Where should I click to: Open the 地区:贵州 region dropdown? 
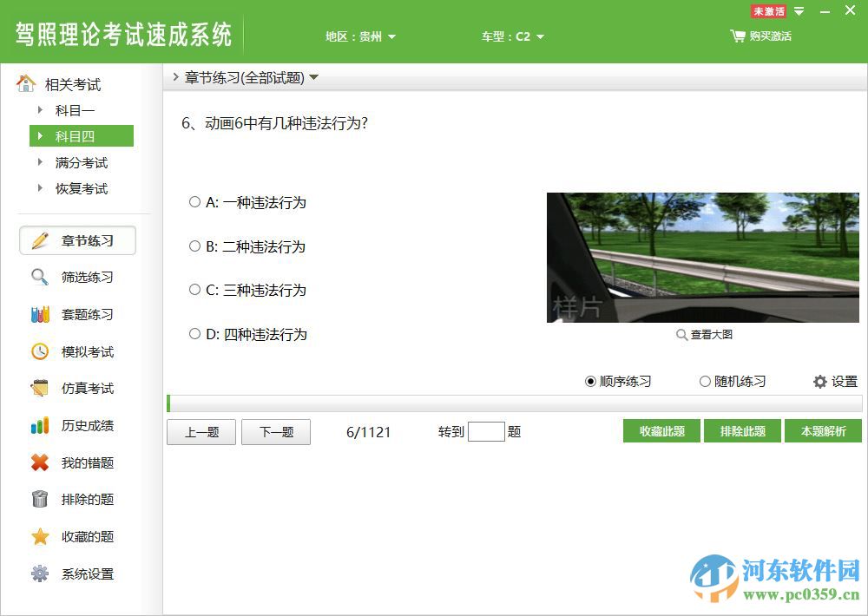359,36
